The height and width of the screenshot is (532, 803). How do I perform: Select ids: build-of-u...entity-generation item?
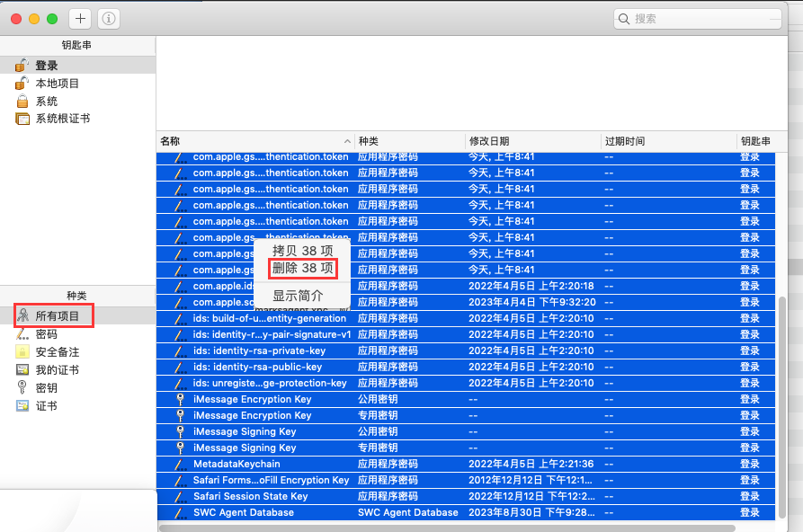(x=270, y=318)
